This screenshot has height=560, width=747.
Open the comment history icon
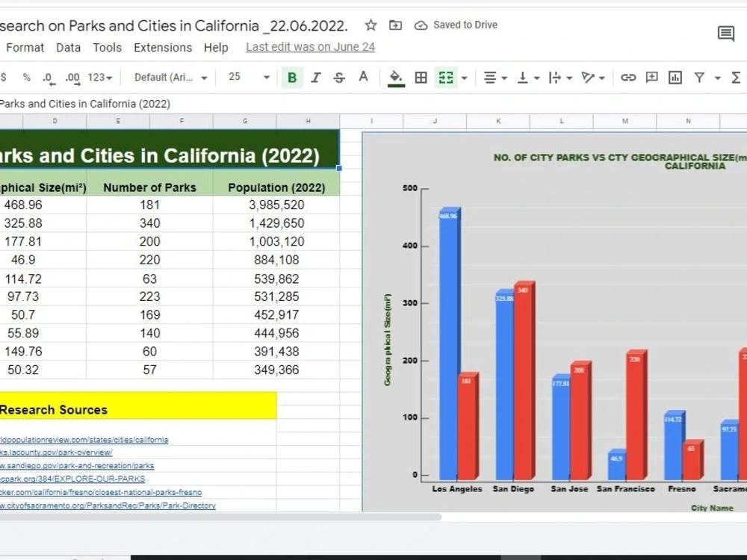point(725,34)
